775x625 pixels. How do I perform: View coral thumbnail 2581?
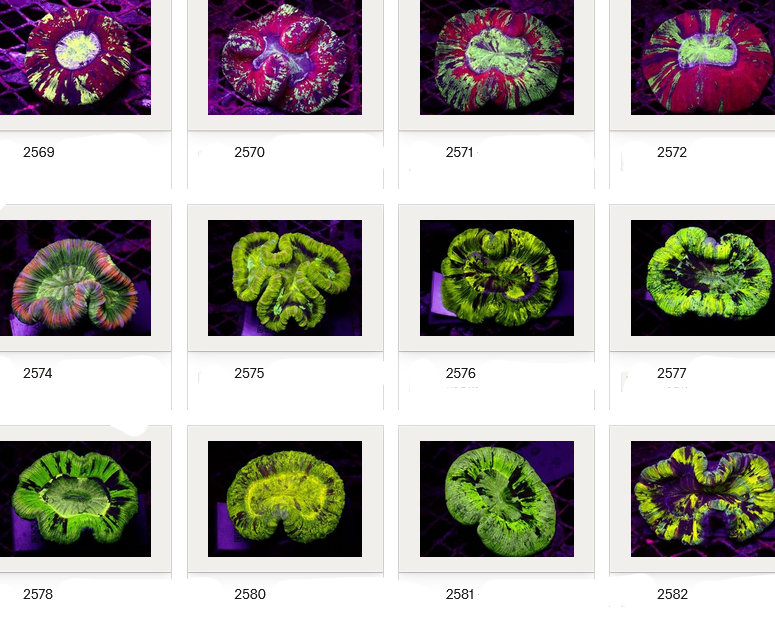(497, 499)
